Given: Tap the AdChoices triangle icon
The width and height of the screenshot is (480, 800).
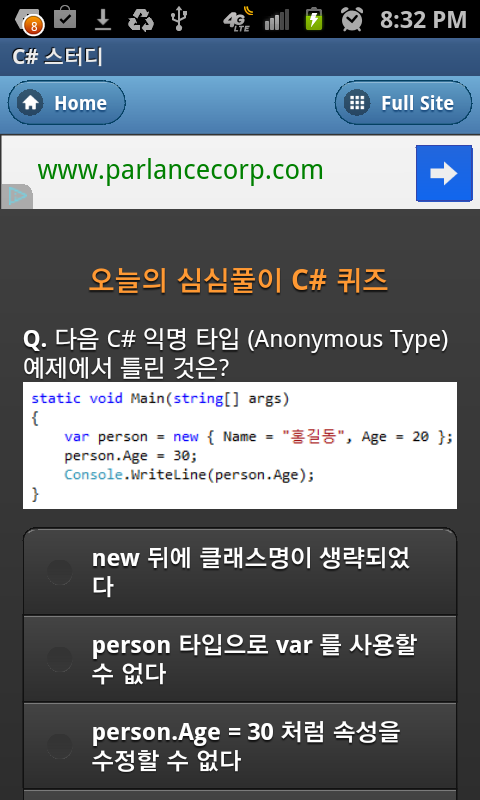Looking at the screenshot, I should (x=17, y=197).
